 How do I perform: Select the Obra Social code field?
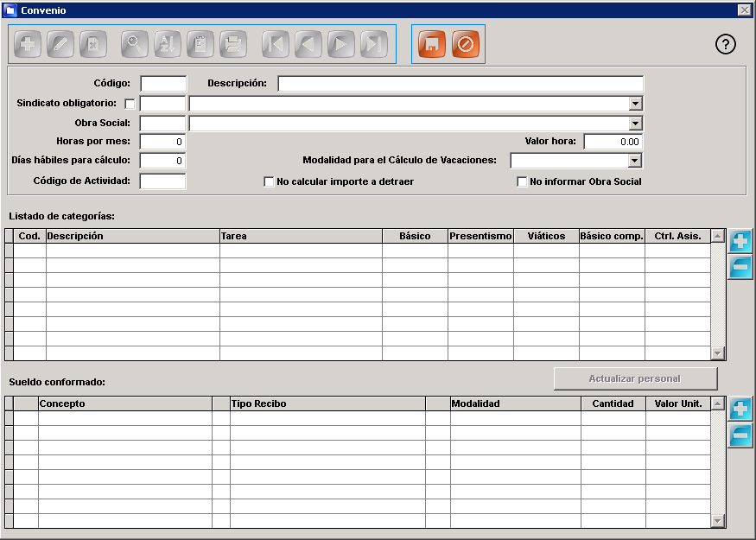coord(162,124)
